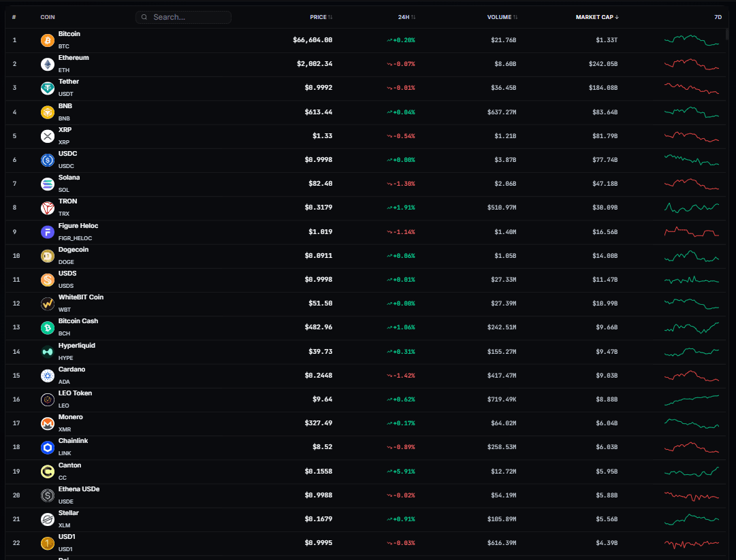This screenshot has width=736, height=560.
Task: Focus the Search coins input field
Action: point(184,18)
